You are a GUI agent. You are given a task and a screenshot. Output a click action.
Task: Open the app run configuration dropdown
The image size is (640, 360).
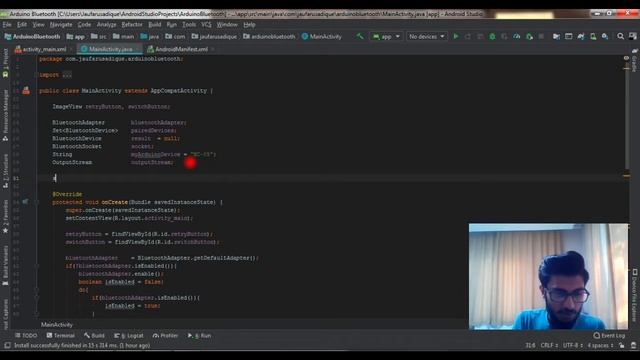click(386, 36)
